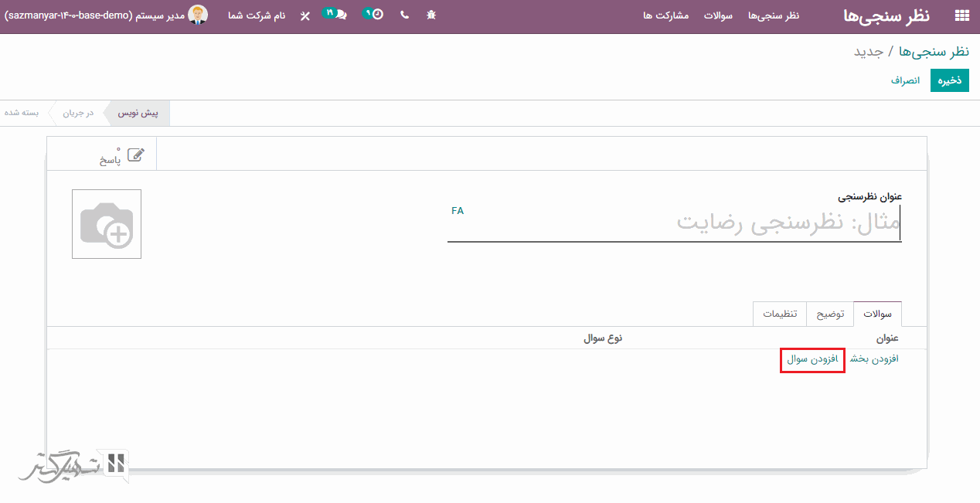Switch to the توضیح tab

pyautogui.click(x=830, y=314)
